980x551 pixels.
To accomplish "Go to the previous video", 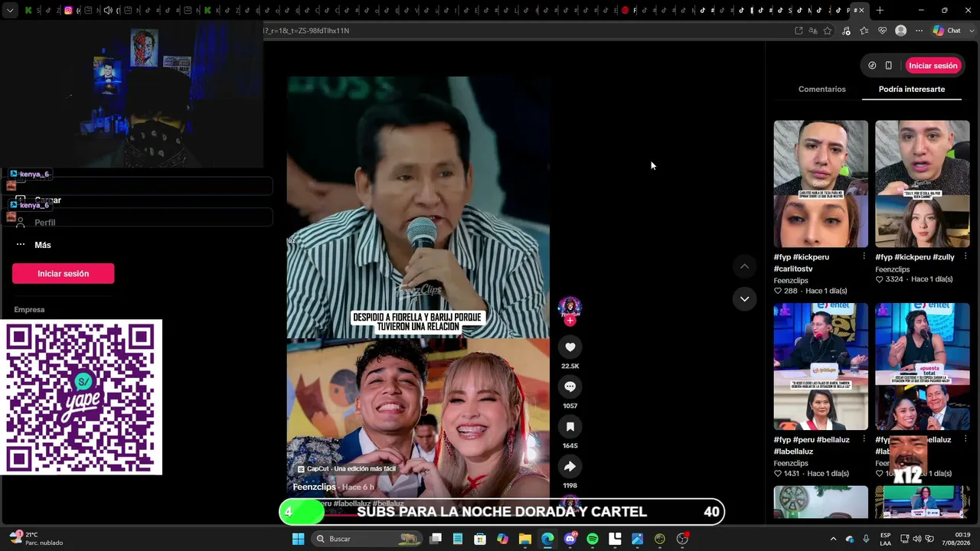I will pyautogui.click(x=744, y=266).
